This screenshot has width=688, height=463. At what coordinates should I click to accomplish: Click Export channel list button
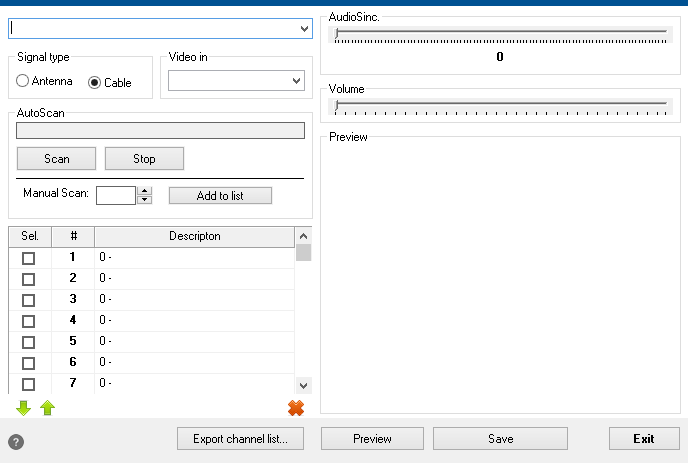click(240, 438)
